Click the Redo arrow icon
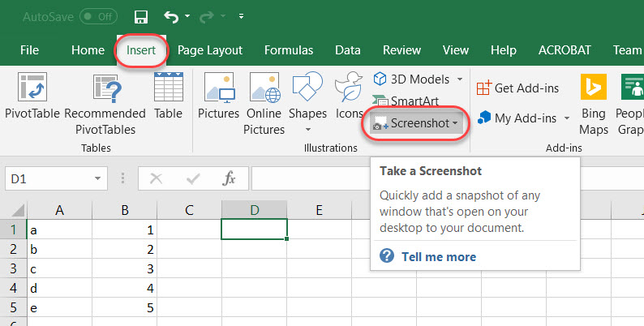This screenshot has height=326, width=644. [x=207, y=17]
